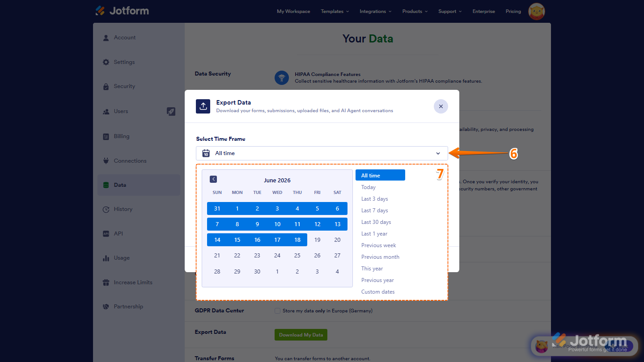Click the HIPAA compliance badge icon

(282, 78)
